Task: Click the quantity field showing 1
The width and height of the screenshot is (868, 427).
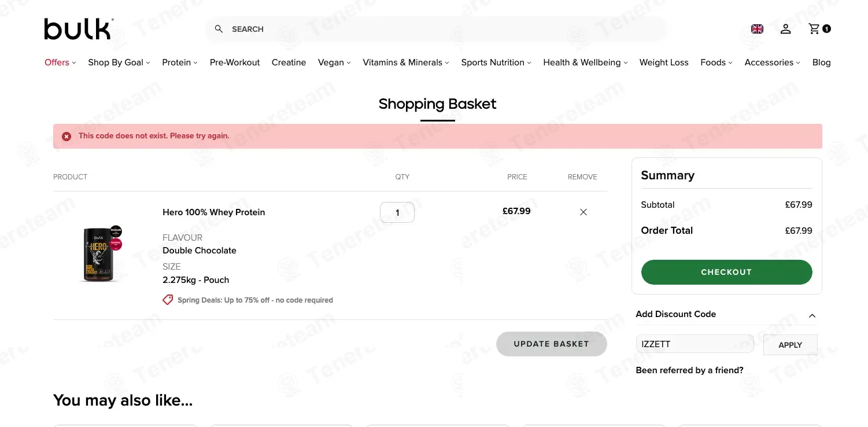Action: tap(397, 212)
